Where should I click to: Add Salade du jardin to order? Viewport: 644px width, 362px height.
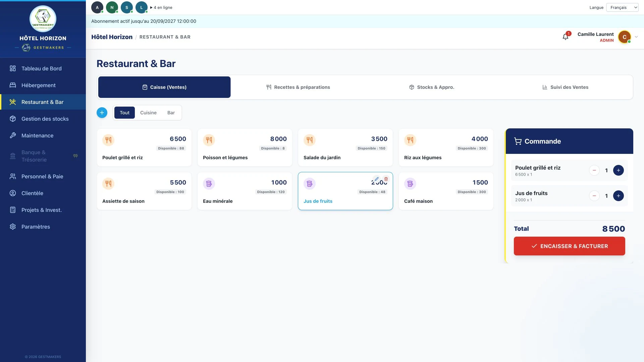coord(345,147)
